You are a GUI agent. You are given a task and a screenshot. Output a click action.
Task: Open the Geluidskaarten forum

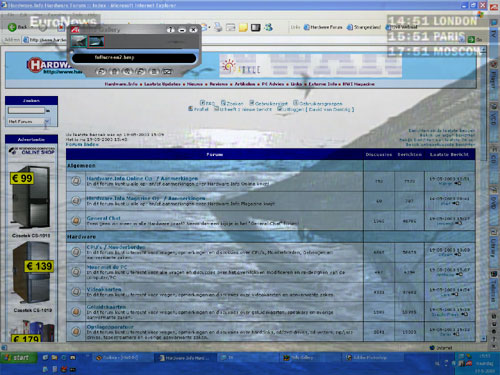click(106, 307)
